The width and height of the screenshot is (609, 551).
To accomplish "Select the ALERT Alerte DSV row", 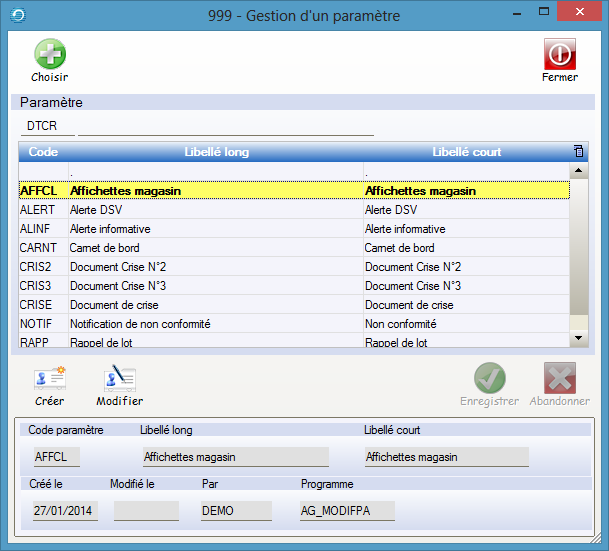I will [216, 210].
